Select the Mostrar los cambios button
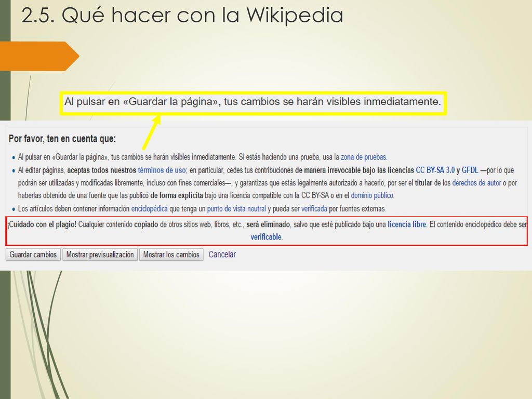Screen dimensions: 532x399 coord(171,255)
